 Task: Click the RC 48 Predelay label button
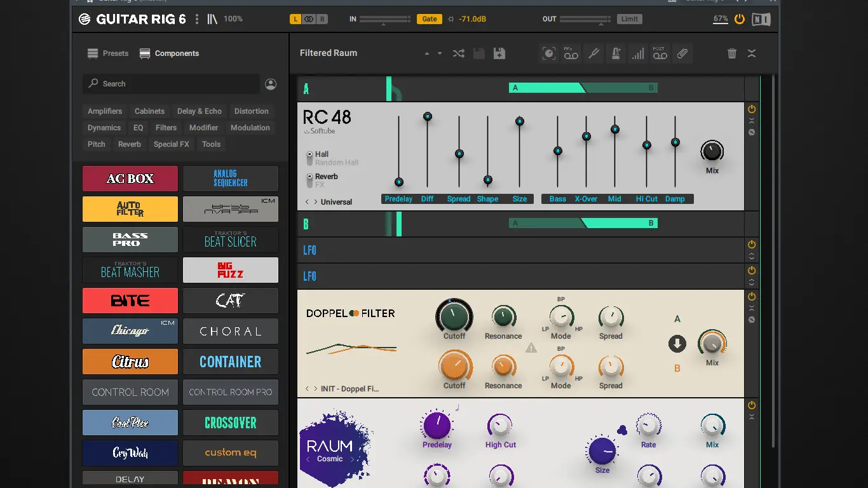click(x=399, y=199)
